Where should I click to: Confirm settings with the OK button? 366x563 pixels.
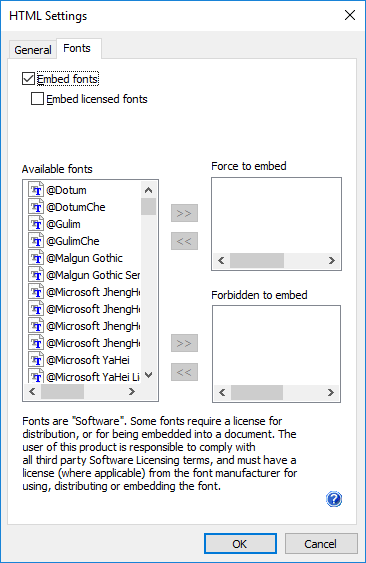pyautogui.click(x=240, y=544)
